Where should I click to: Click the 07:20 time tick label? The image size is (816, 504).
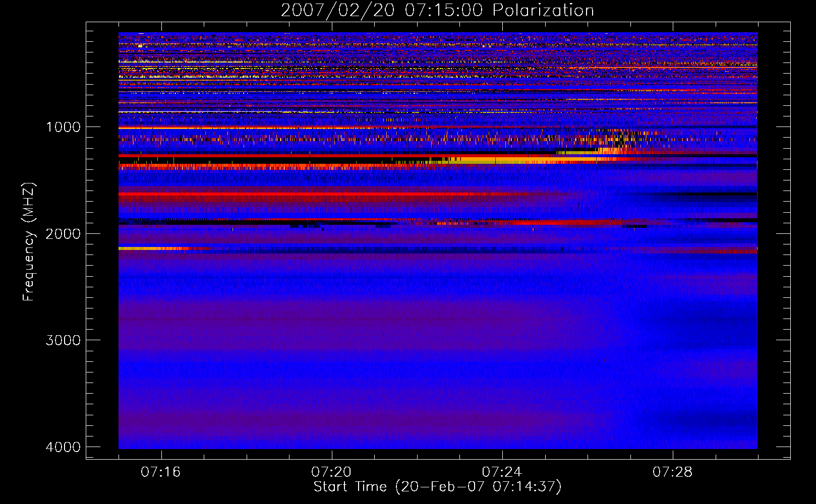pyautogui.click(x=331, y=472)
